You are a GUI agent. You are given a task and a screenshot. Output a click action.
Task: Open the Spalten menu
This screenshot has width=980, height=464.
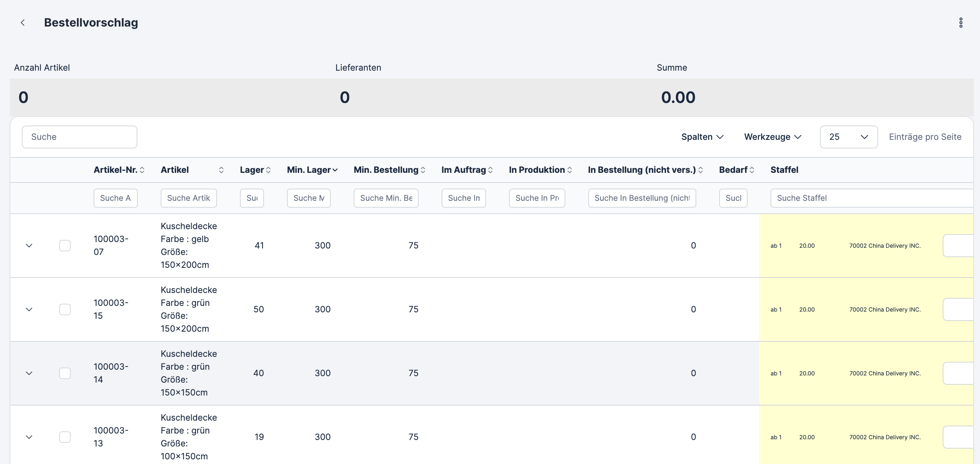point(702,137)
